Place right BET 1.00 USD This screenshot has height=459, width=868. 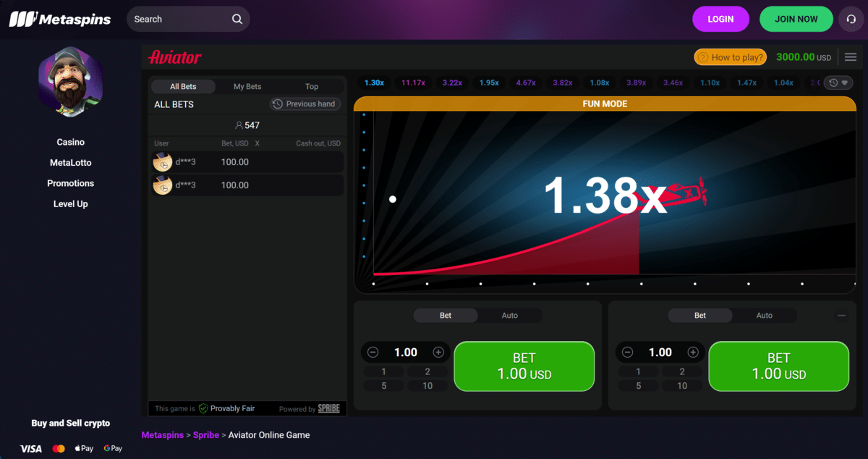pos(779,366)
